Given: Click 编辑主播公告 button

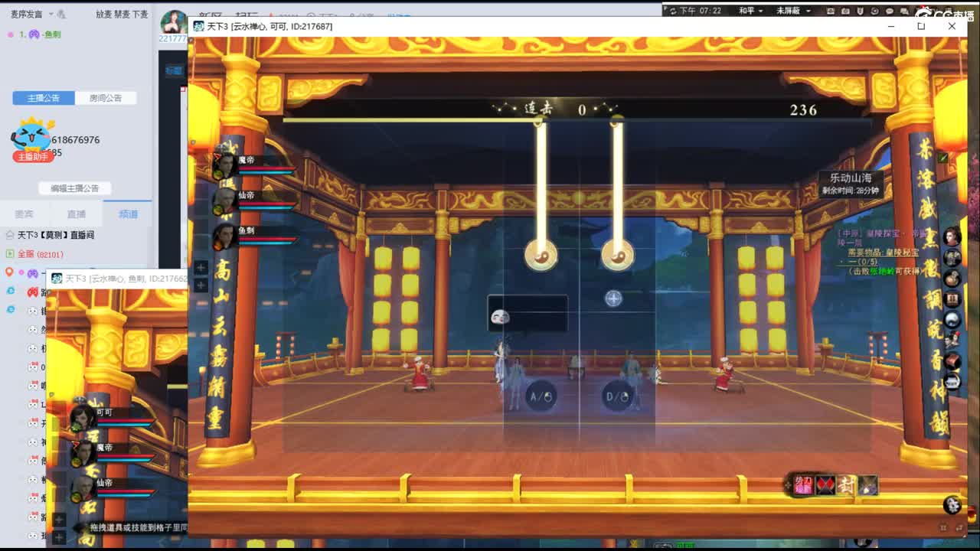Looking at the screenshot, I should click(75, 188).
